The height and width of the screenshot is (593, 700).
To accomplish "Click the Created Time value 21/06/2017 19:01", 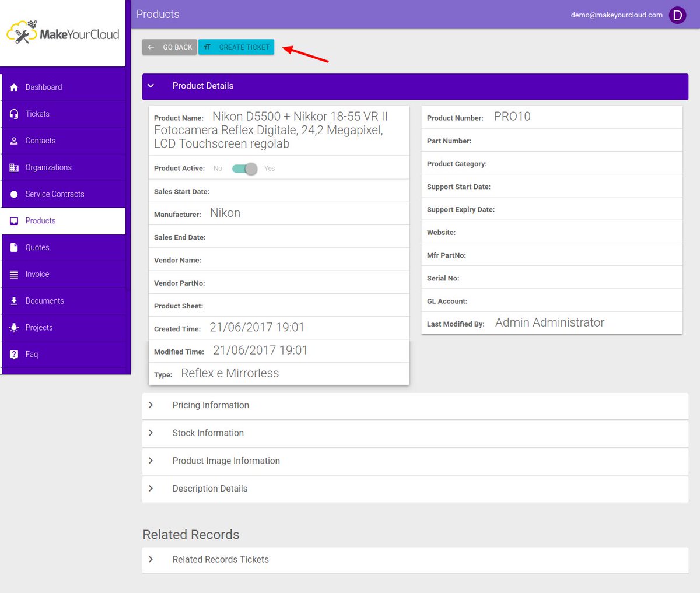I will pos(257,328).
